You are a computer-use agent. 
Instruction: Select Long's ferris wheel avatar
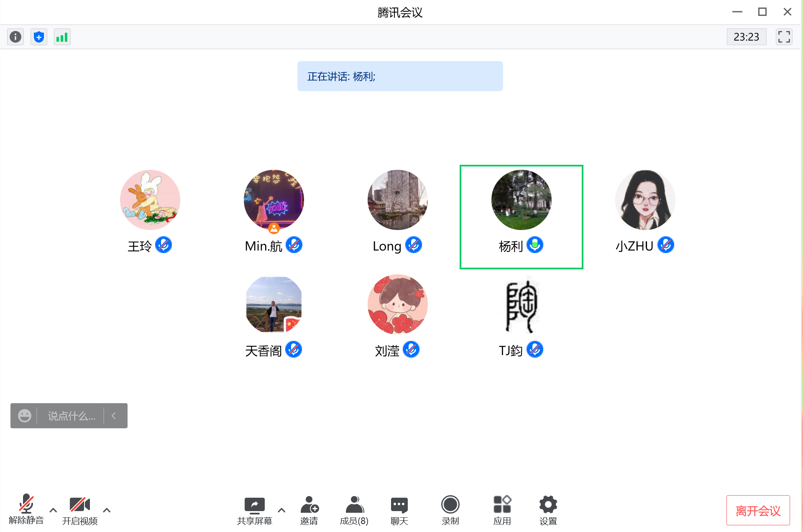[x=398, y=200]
